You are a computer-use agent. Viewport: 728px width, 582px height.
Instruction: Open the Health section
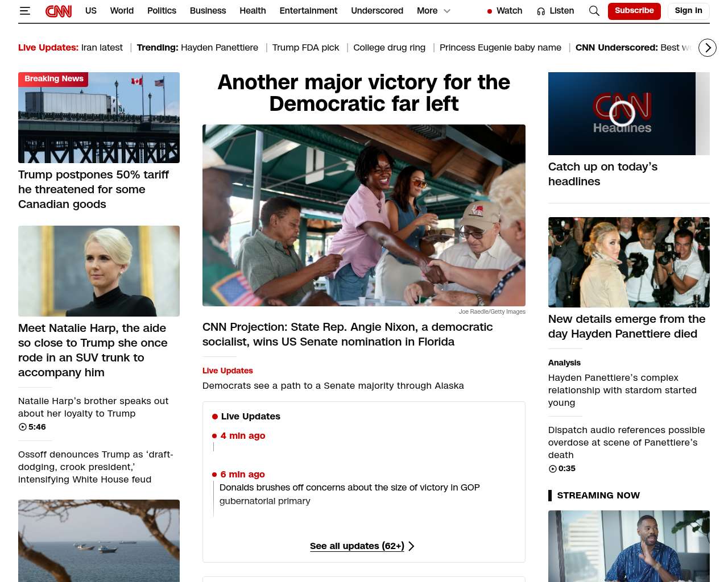point(253,11)
